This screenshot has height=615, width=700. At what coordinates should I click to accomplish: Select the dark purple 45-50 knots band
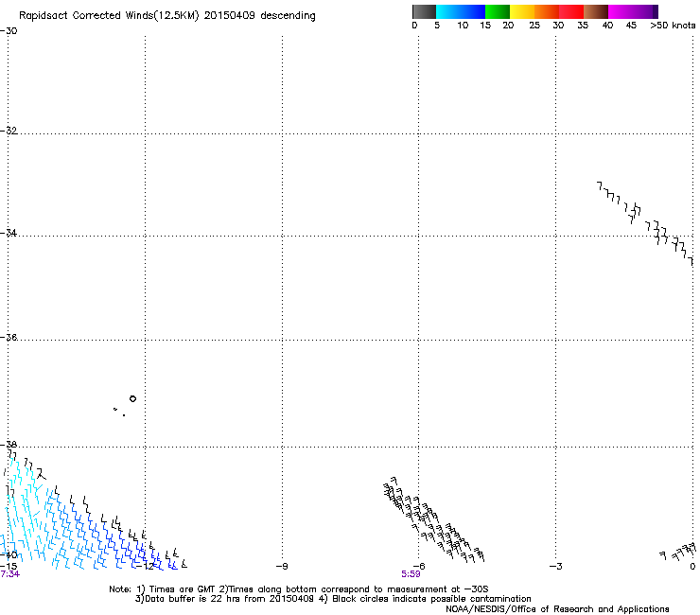(645, 11)
